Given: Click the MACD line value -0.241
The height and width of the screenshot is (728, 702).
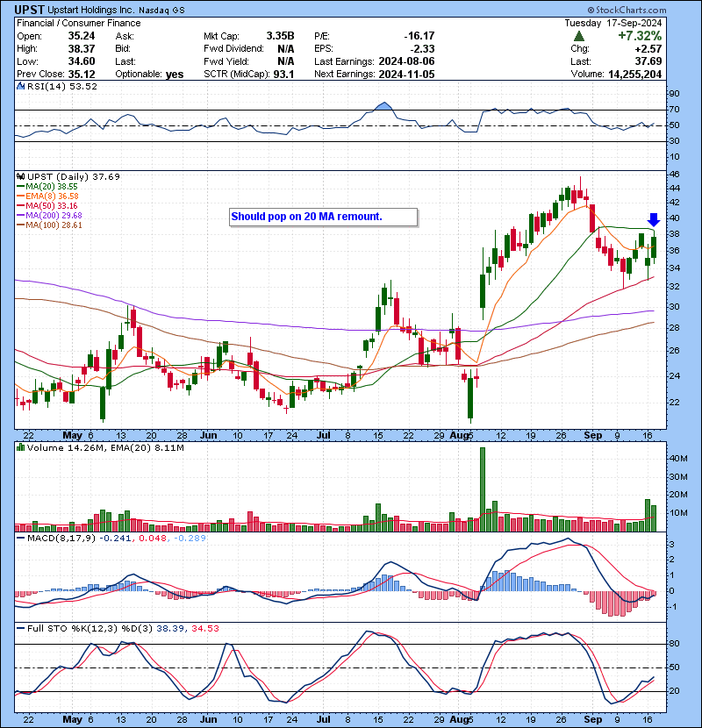Looking at the screenshot, I should point(115,538).
